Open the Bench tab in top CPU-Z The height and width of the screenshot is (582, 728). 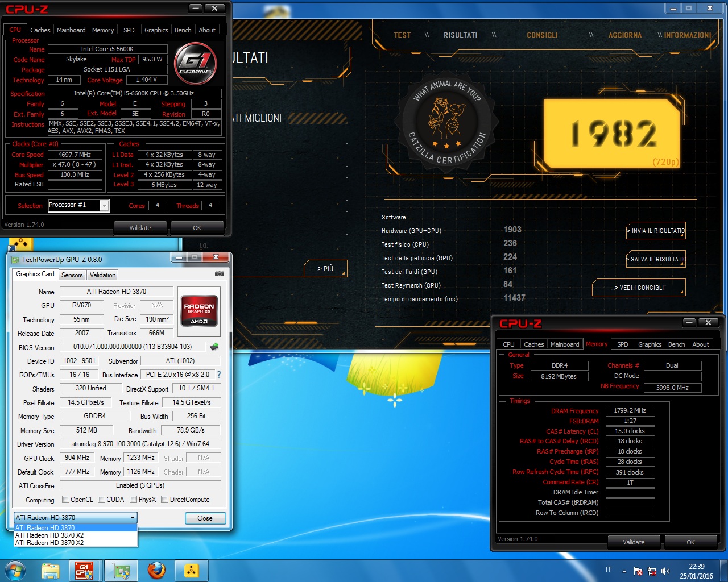(183, 30)
